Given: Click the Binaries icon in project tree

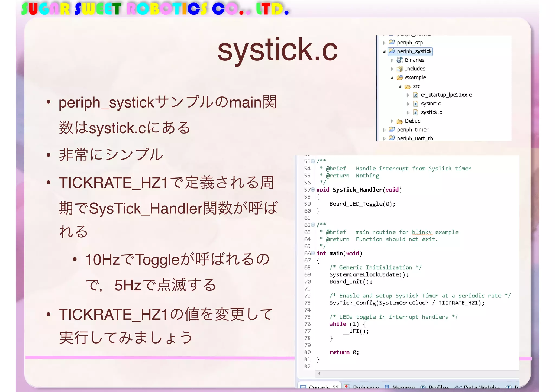Looking at the screenshot, I should tap(400, 60).
